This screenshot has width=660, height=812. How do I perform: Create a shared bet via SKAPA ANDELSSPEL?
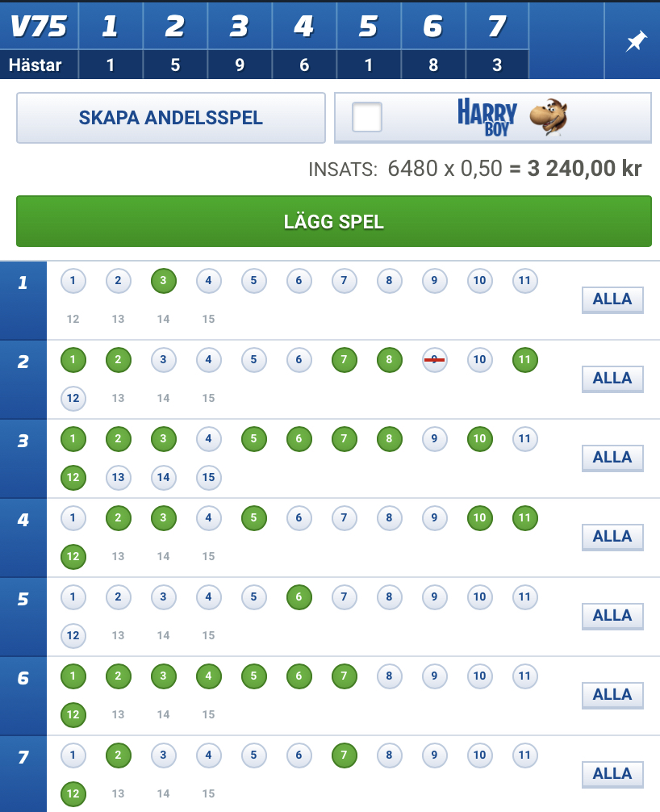tap(171, 118)
